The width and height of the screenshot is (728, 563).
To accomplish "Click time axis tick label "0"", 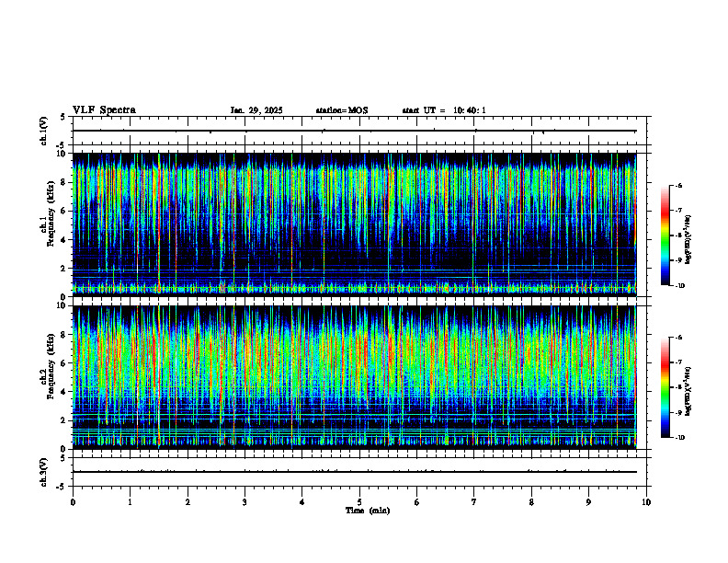I will [x=73, y=502].
